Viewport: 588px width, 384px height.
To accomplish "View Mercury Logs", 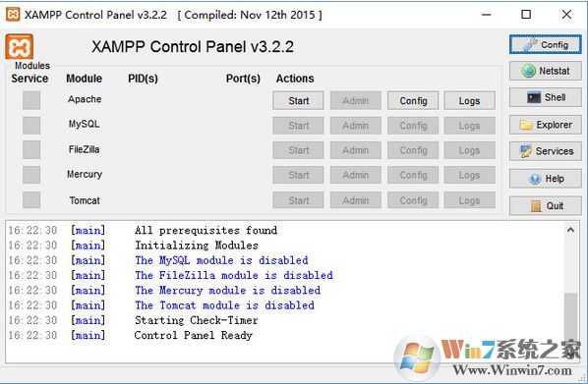I will click(469, 175).
